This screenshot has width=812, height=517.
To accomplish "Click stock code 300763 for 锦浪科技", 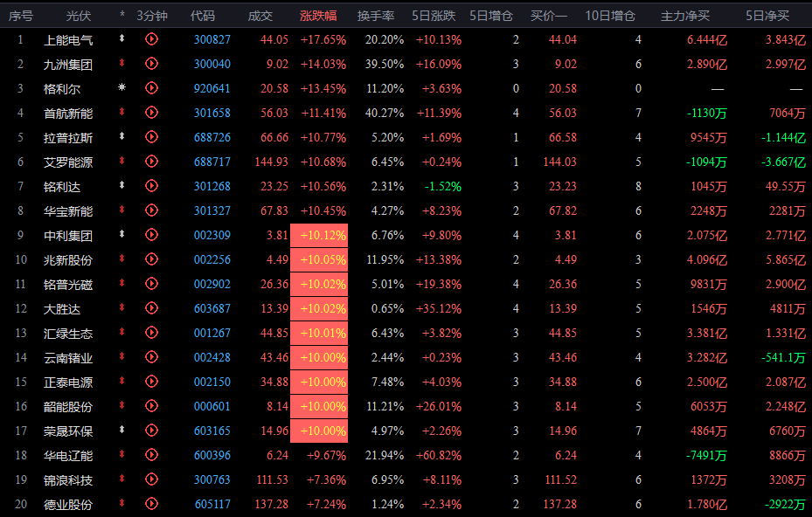I will coord(212,479).
